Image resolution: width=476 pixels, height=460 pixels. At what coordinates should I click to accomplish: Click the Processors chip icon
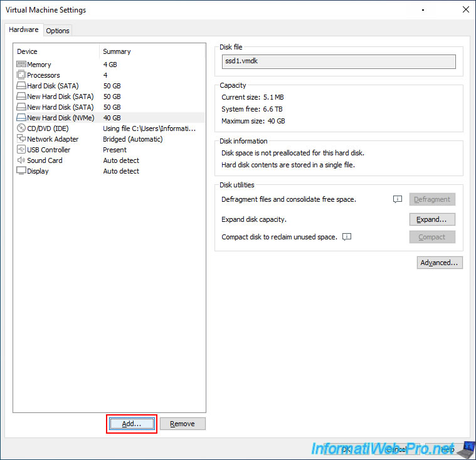[21, 75]
